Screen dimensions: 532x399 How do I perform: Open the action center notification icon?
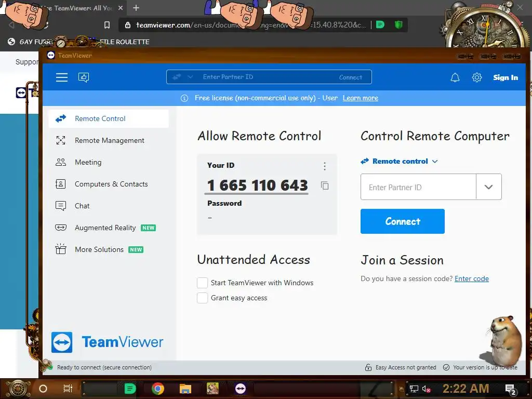510,389
